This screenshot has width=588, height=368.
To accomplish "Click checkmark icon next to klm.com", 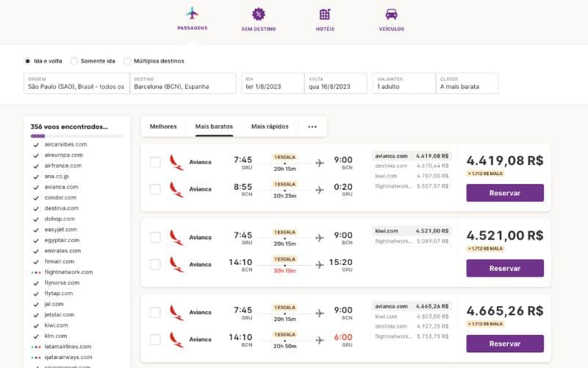I will click(36, 336).
